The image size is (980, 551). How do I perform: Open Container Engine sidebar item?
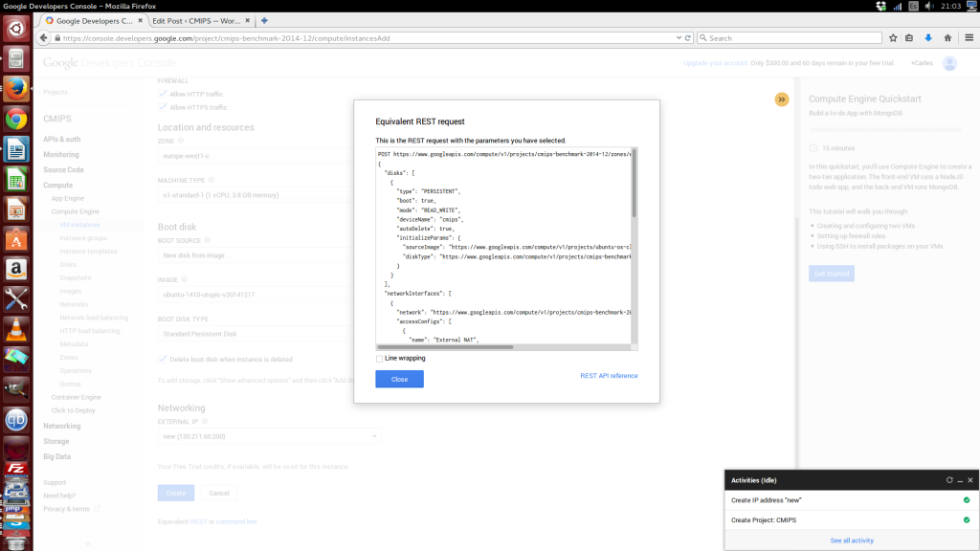tap(76, 397)
